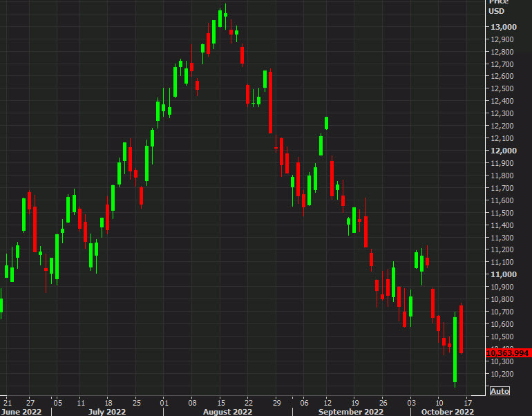Click the 11,200 price axis label
Viewport: 532px width, 416px height.
[502, 249]
